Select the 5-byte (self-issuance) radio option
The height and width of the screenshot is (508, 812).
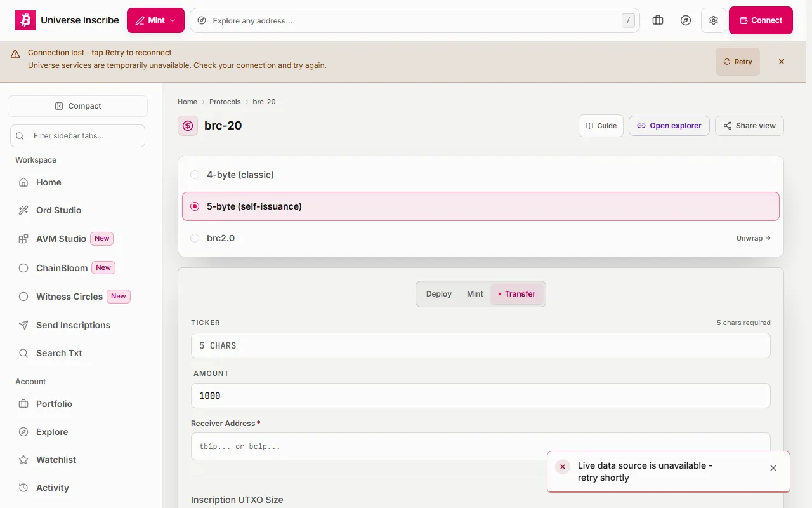[481, 206]
